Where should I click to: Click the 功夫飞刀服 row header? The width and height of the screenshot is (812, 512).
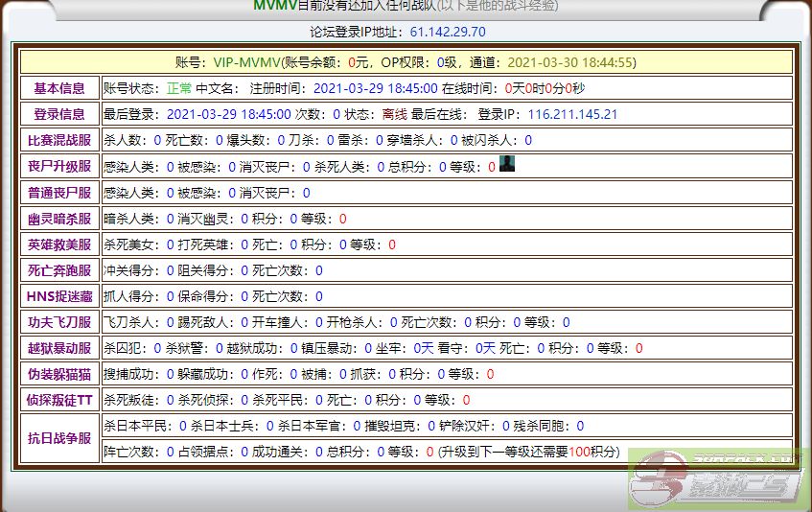click(x=59, y=322)
